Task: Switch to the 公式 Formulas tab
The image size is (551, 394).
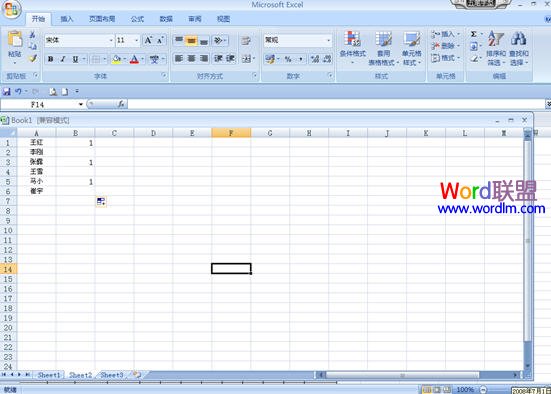Action: (x=137, y=19)
